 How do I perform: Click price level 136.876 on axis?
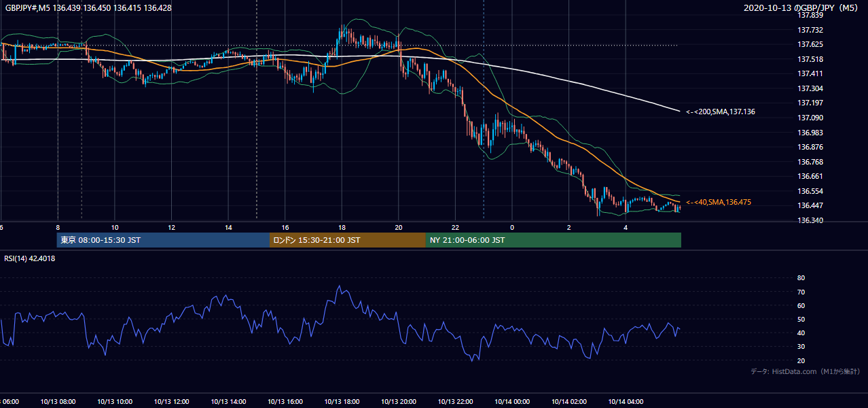coord(810,147)
